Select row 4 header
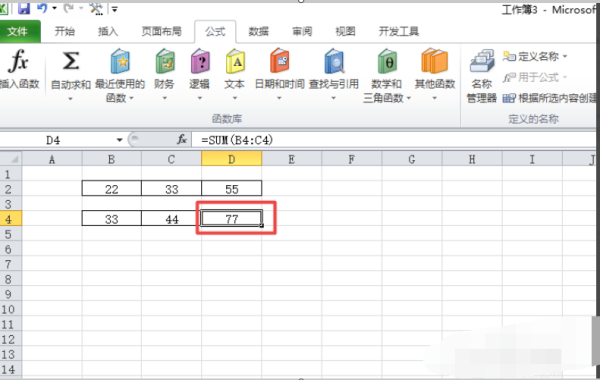The image size is (600, 380). [11, 219]
